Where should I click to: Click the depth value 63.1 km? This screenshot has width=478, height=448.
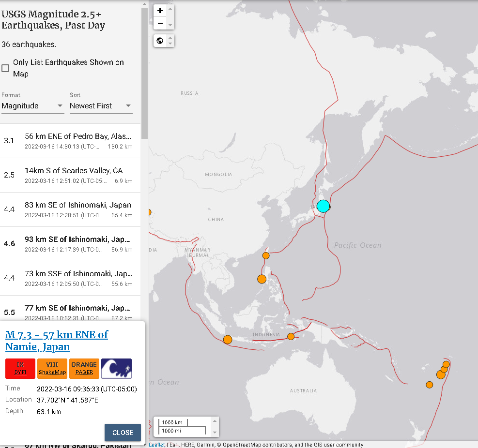pyautogui.click(x=49, y=412)
